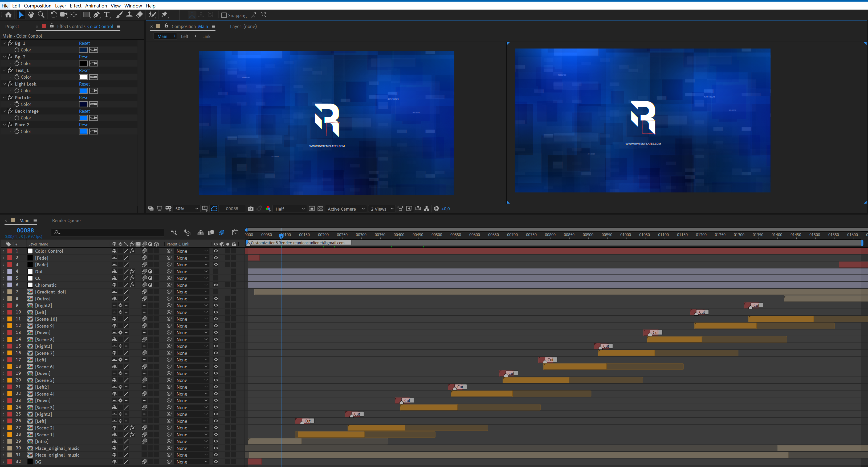Open the Text_1 color swatch
The height and width of the screenshot is (467, 868).
click(83, 77)
